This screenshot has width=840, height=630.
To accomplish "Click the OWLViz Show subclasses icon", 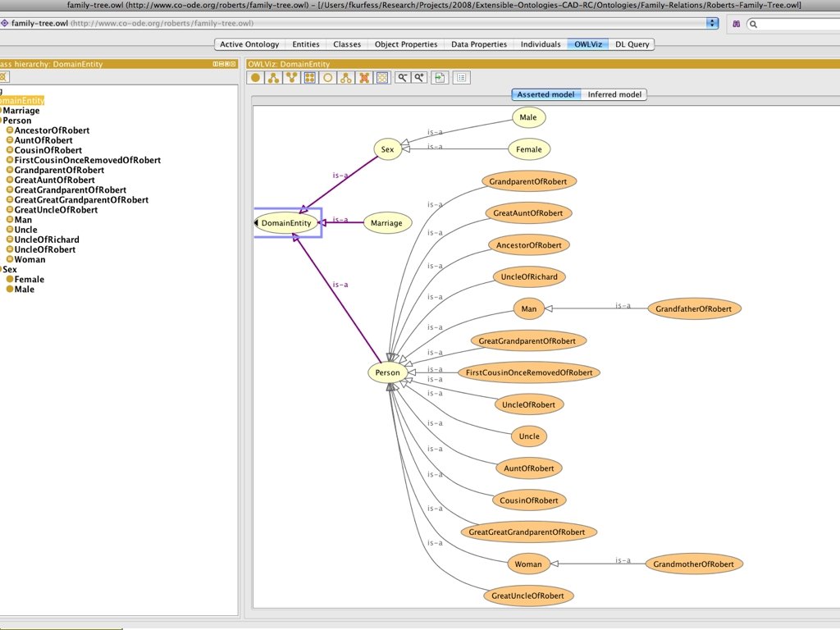I will coord(274,78).
